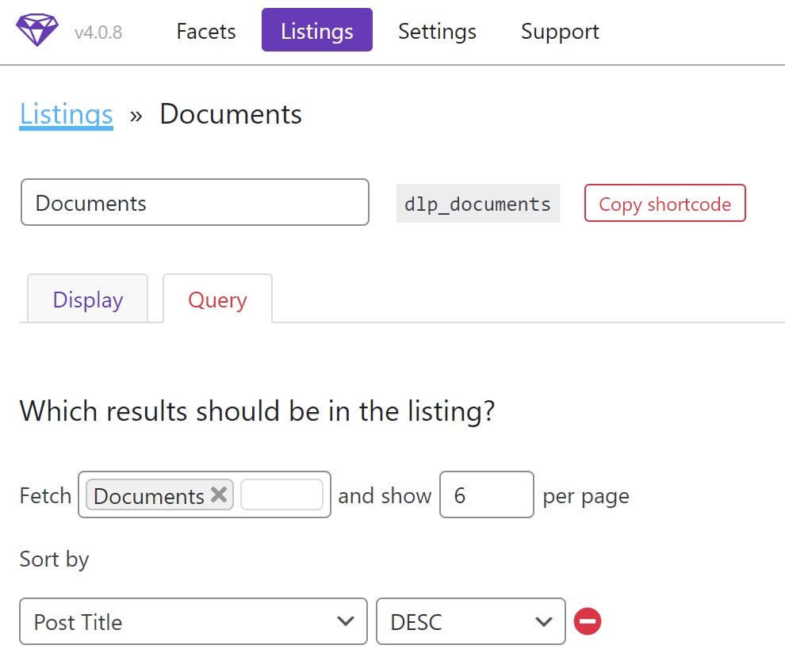Select the dlp_documents shortcode text
This screenshot has width=785, height=672.
[x=477, y=204]
